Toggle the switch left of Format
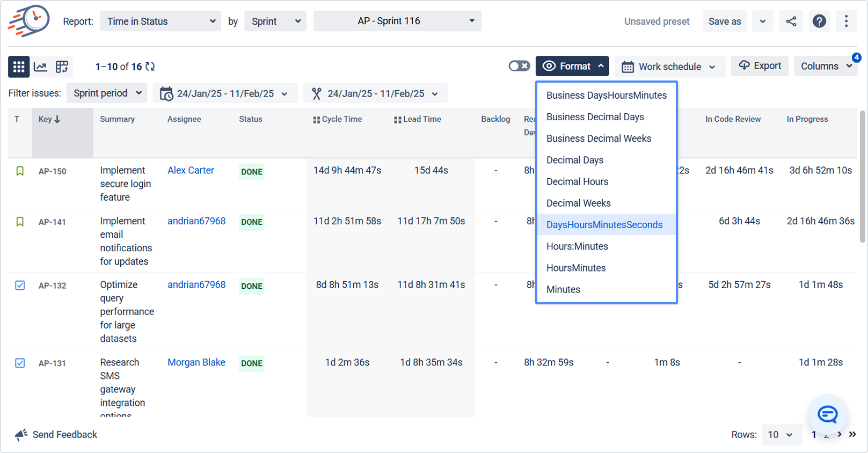Viewport: 868px width, 453px height. click(x=519, y=66)
